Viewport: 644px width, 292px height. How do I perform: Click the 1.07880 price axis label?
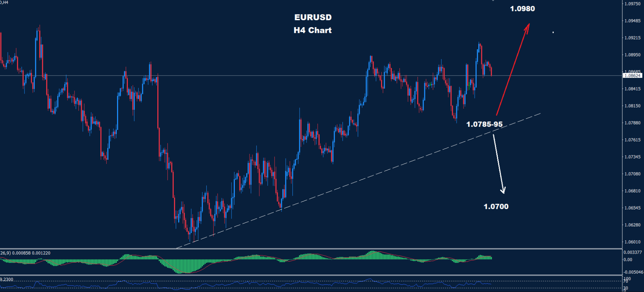tap(632, 123)
